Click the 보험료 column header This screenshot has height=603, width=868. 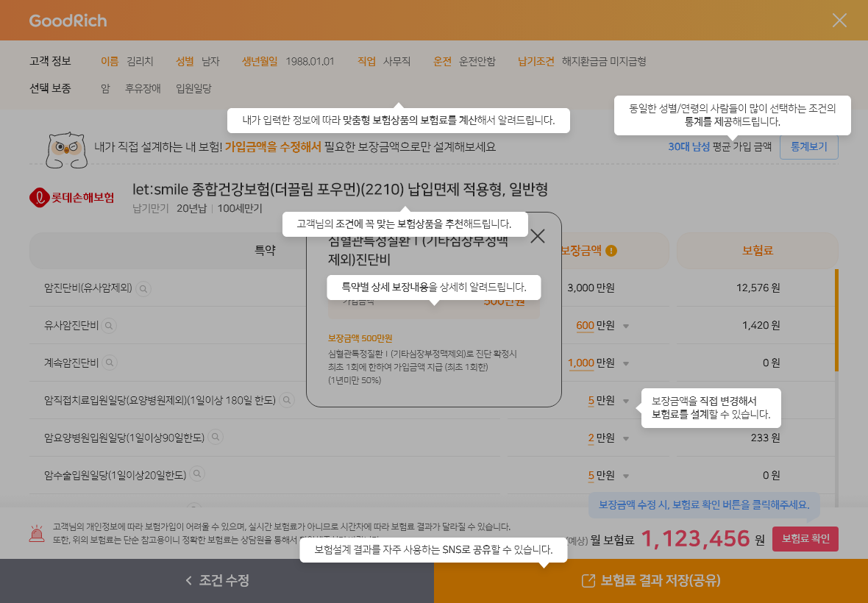coord(757,250)
